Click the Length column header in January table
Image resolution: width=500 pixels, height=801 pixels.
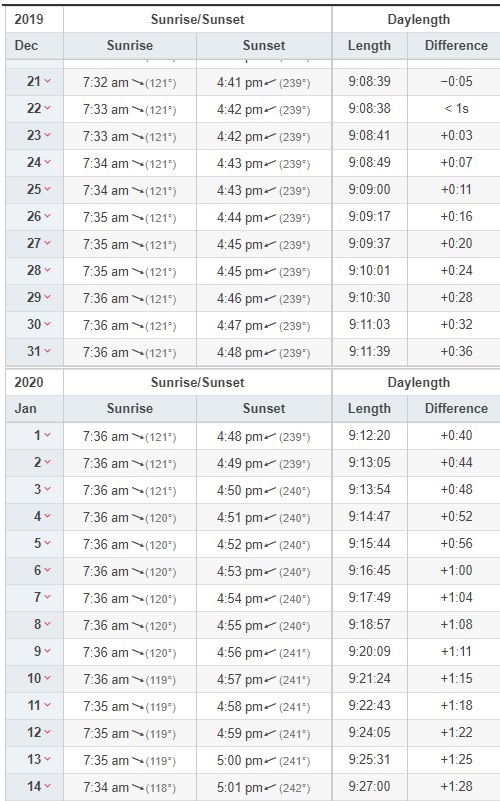click(369, 409)
